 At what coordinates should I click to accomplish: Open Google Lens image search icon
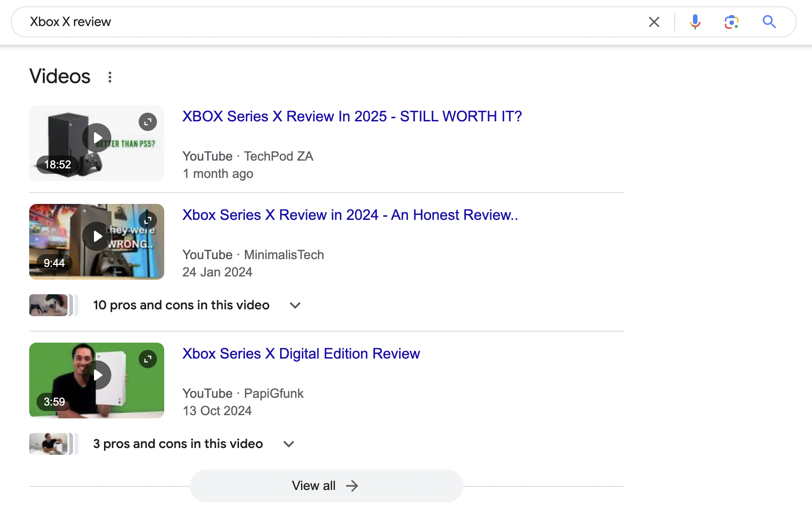coord(732,22)
